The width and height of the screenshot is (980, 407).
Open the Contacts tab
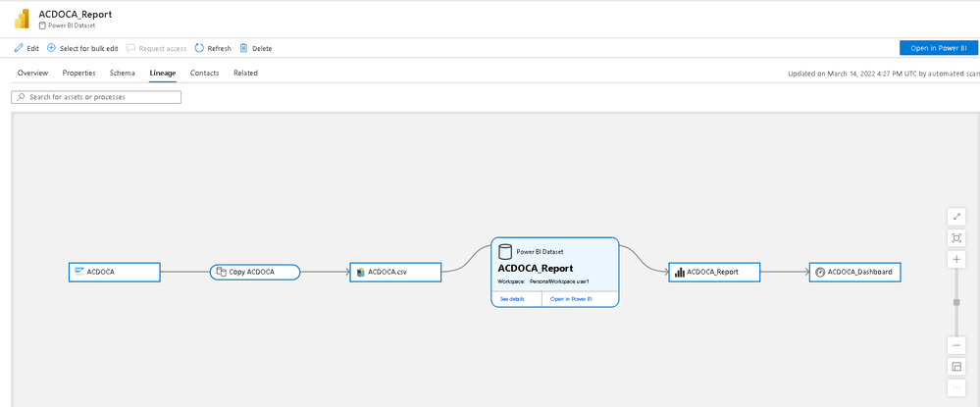[204, 74]
